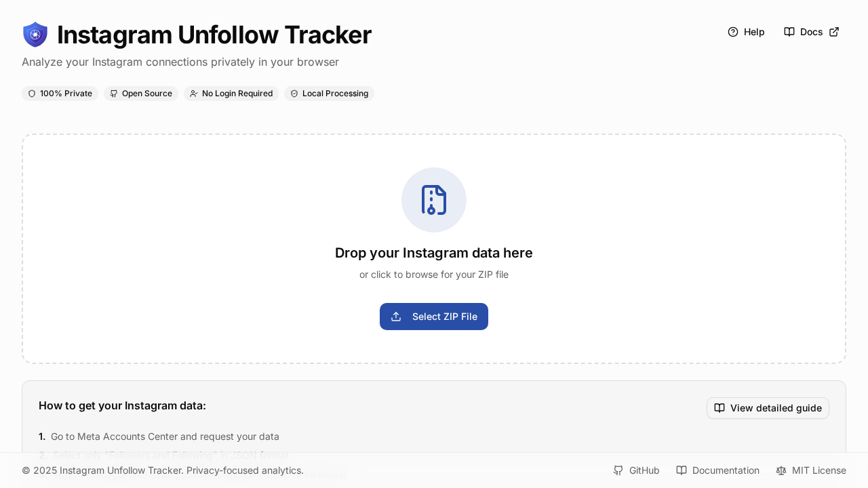Open the View detailed guide
The height and width of the screenshot is (488, 868).
point(768,408)
